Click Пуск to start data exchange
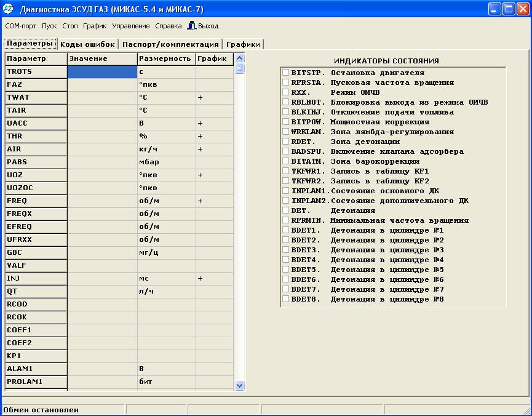 click(x=49, y=26)
